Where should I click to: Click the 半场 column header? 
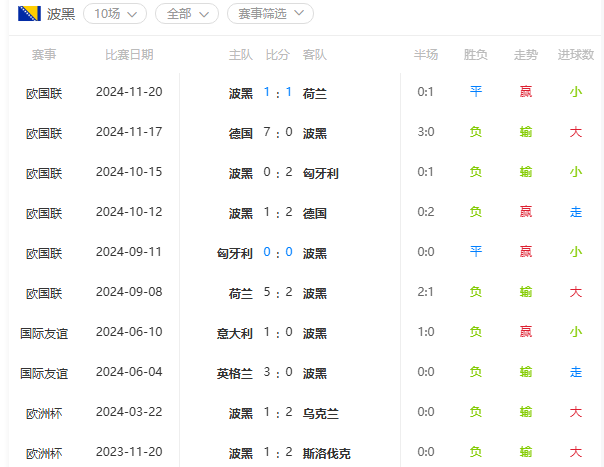click(x=426, y=55)
